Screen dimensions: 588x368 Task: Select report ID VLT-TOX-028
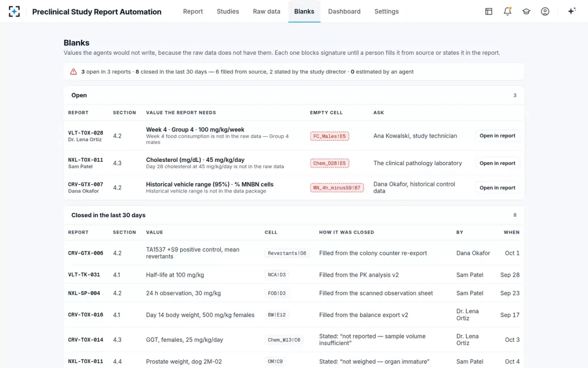click(85, 133)
